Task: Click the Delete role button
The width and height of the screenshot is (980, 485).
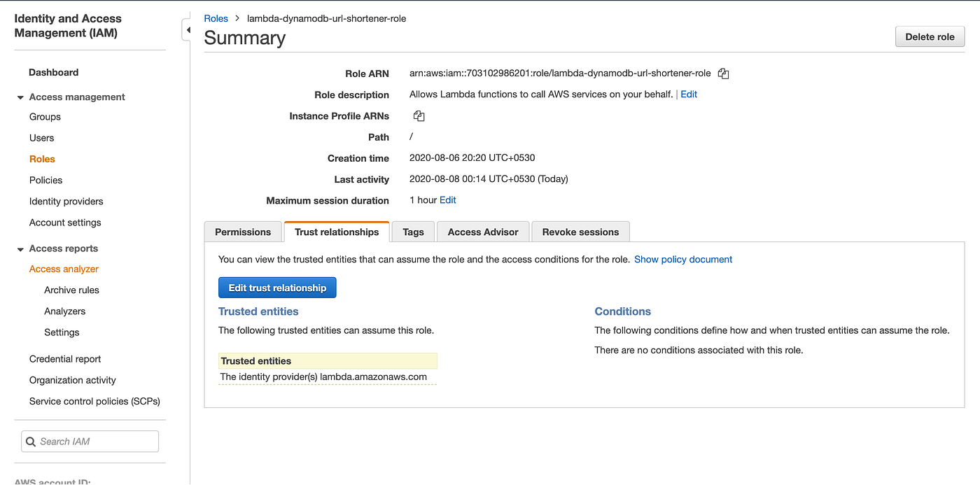Action: (x=930, y=36)
